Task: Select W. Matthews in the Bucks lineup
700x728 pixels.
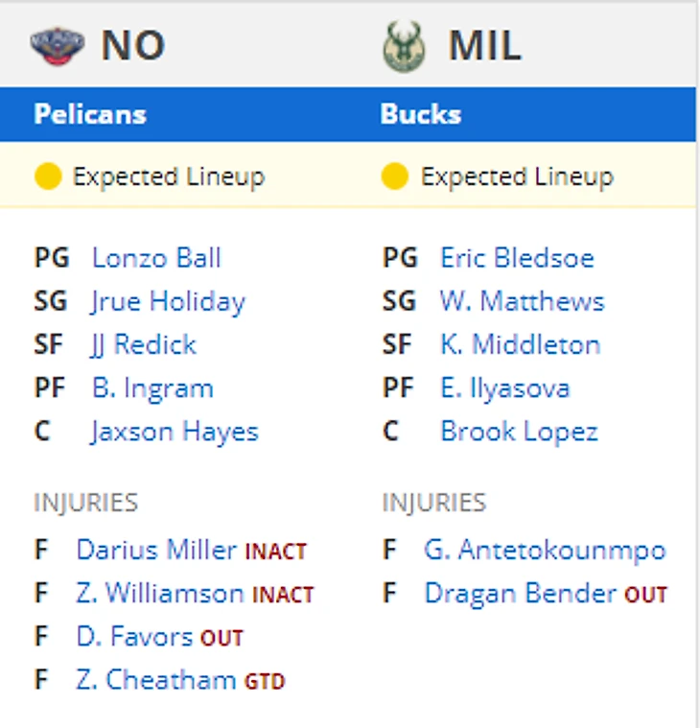Action: coord(522,301)
